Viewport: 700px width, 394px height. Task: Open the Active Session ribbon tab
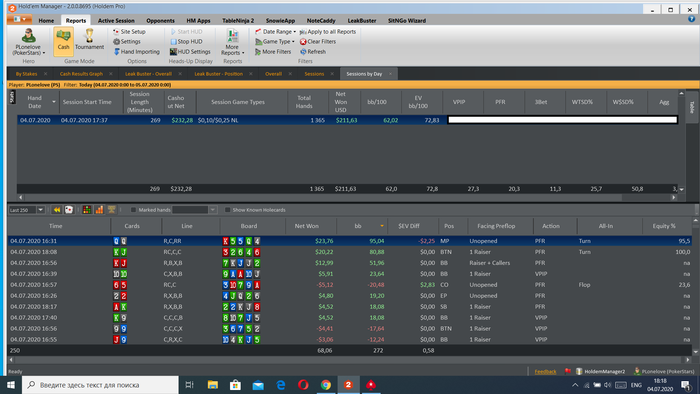point(116,21)
